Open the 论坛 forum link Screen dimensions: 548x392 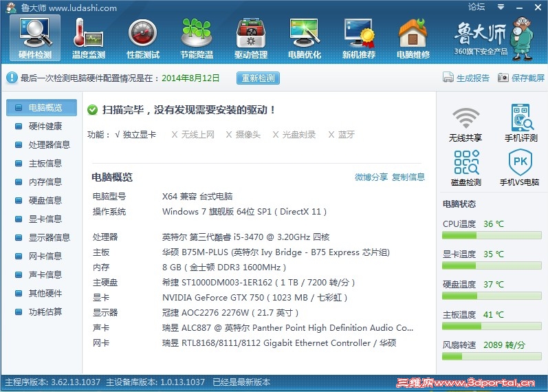click(476, 7)
